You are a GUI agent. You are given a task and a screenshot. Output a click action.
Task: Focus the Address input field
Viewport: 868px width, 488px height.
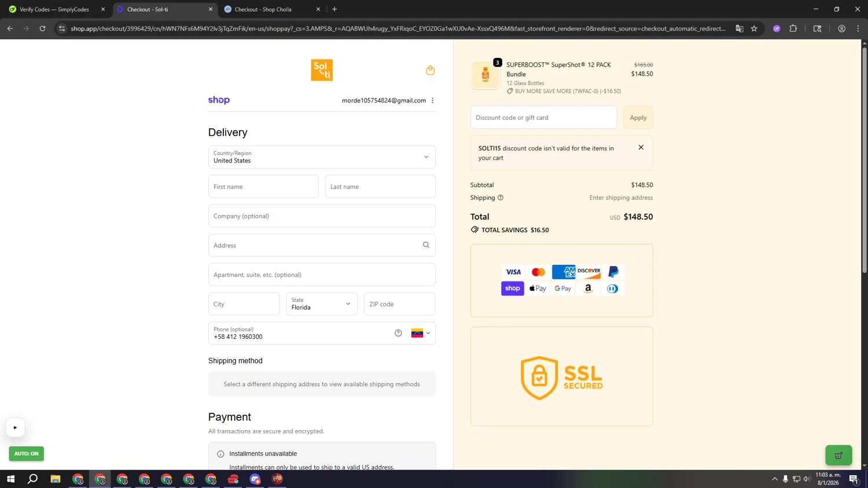(x=314, y=245)
